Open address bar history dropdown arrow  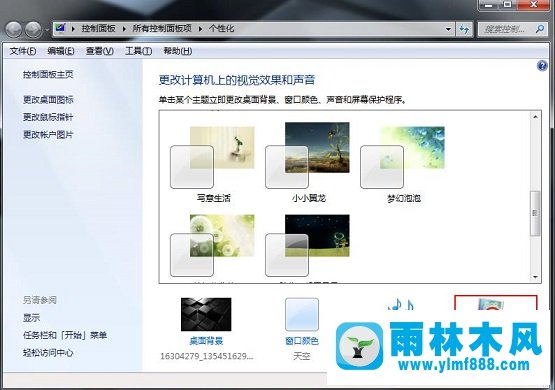pos(448,29)
